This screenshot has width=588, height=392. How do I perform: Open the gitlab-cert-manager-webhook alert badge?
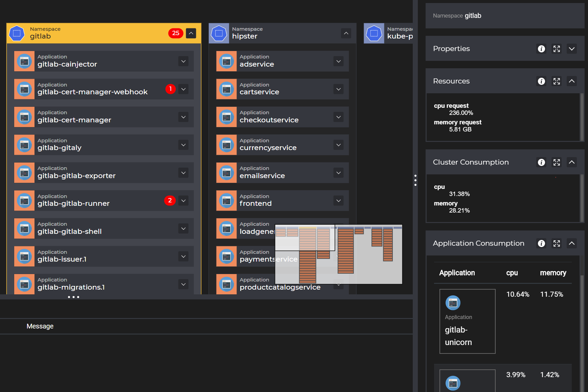pyautogui.click(x=171, y=89)
